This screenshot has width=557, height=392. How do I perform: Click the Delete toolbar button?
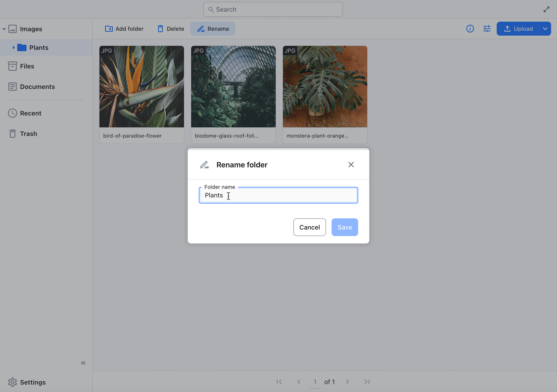[171, 29]
